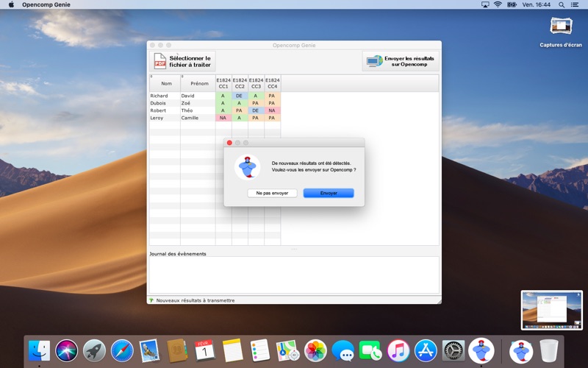Open Launchpad from the Dock
The image size is (588, 368).
[94, 351]
